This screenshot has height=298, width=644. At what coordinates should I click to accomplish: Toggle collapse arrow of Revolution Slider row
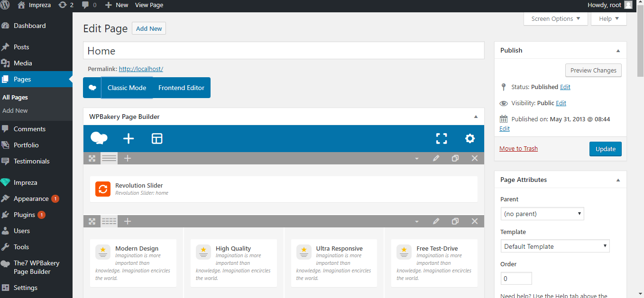click(x=417, y=159)
